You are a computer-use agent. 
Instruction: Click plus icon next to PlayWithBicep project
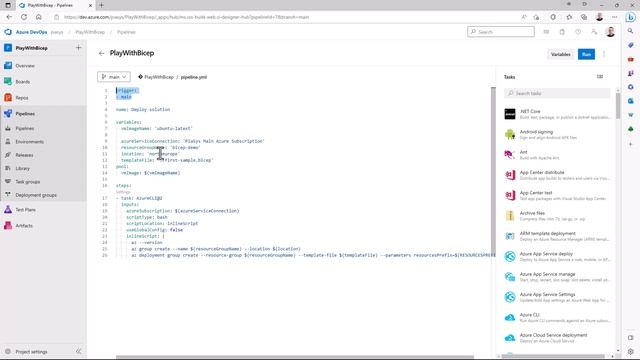(78, 48)
